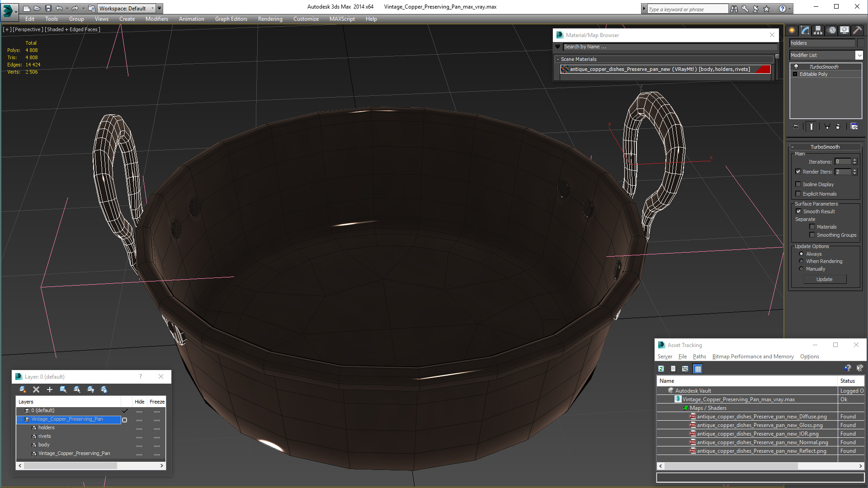Open the Rendering menu
Screen dimensions: 868x488
pyautogui.click(x=270, y=19)
